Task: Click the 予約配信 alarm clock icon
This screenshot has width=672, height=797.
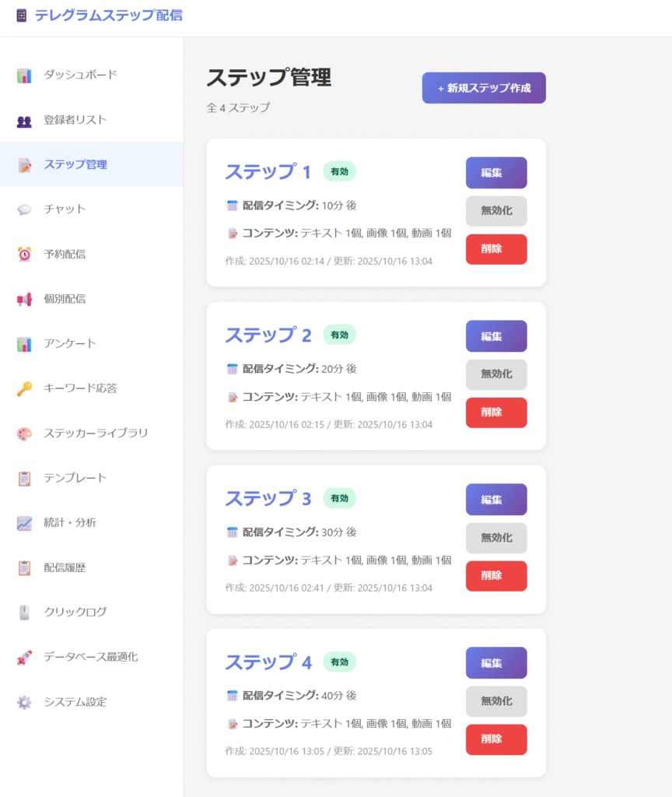Action: click(x=24, y=255)
